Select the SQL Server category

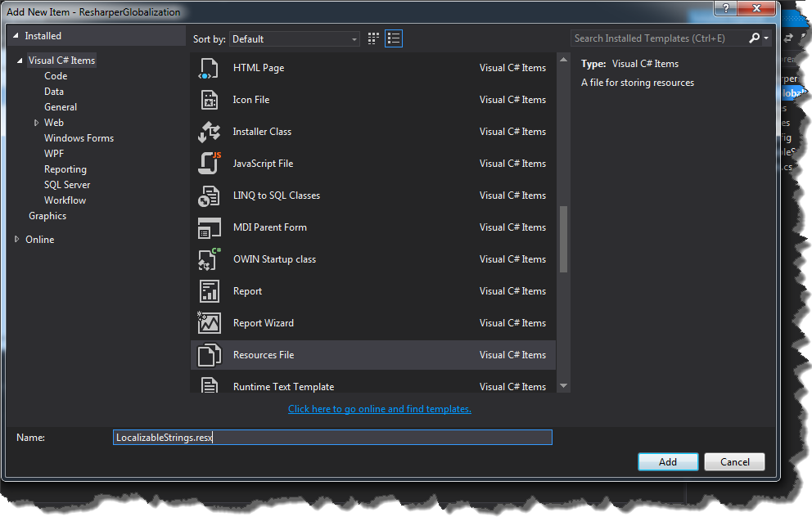point(67,185)
